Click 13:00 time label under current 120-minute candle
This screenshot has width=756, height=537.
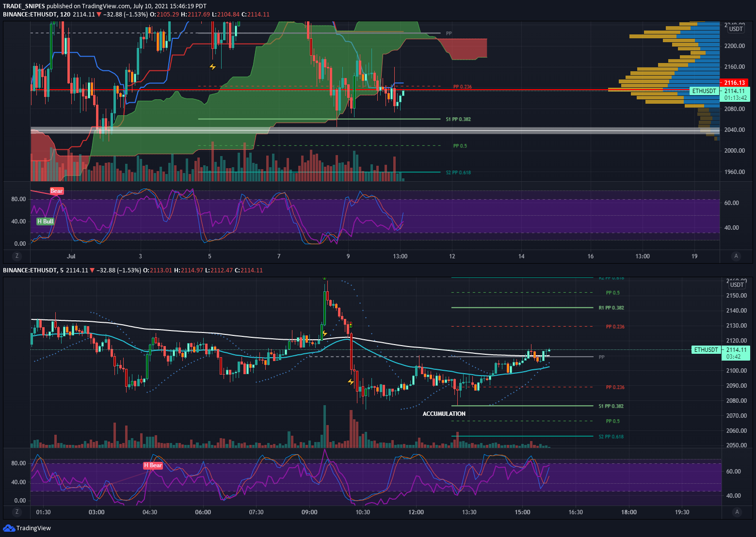tap(400, 256)
